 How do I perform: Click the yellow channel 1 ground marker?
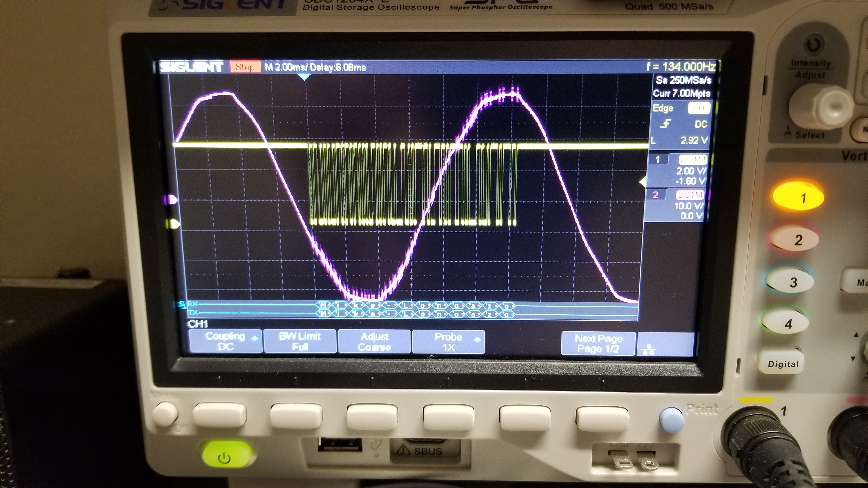[175, 224]
